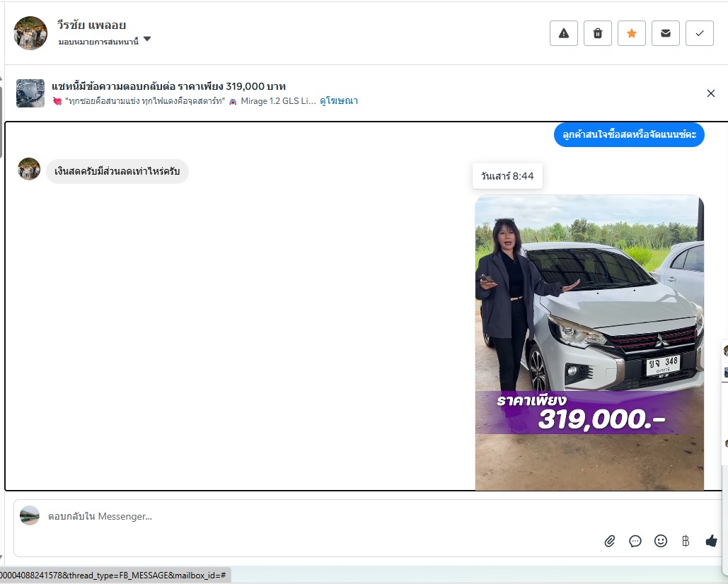728x584 pixels.
Task: Open saved replies speech bubble icon
Action: 635,541
